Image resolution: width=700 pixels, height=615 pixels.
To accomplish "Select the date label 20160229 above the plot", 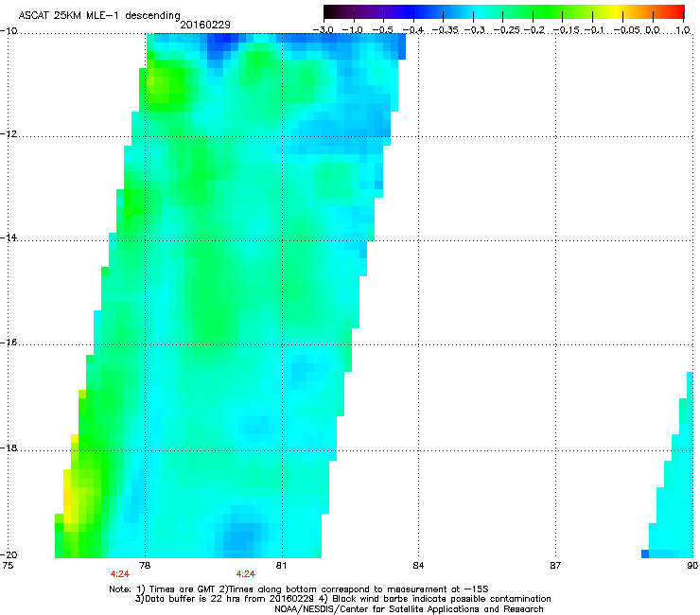I will coord(205,25).
